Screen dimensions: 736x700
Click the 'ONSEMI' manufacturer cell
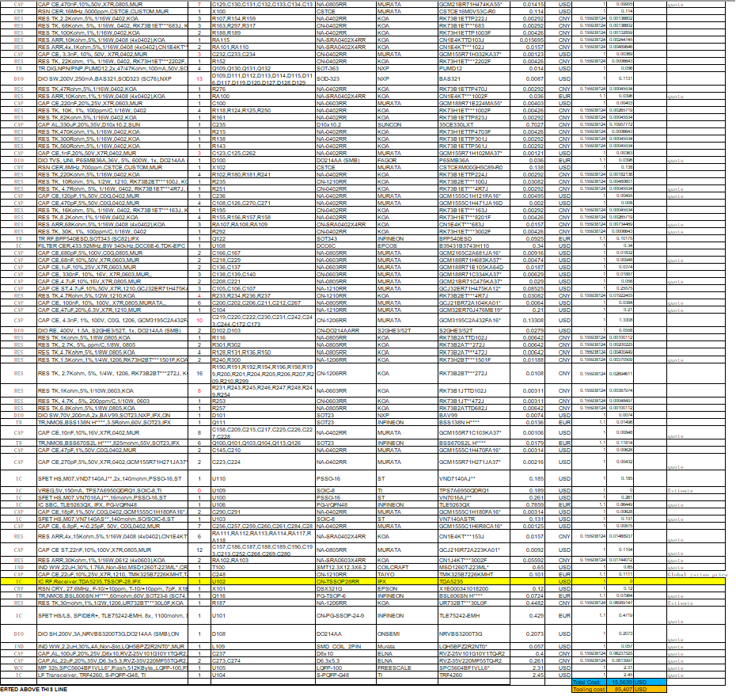coord(407,634)
